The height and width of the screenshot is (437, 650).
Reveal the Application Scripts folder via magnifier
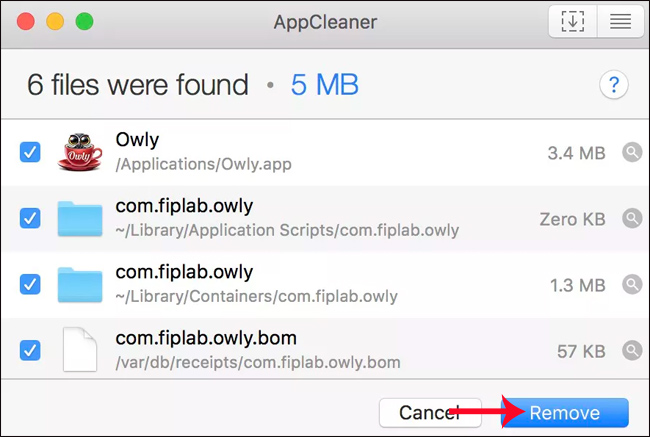[631, 218]
